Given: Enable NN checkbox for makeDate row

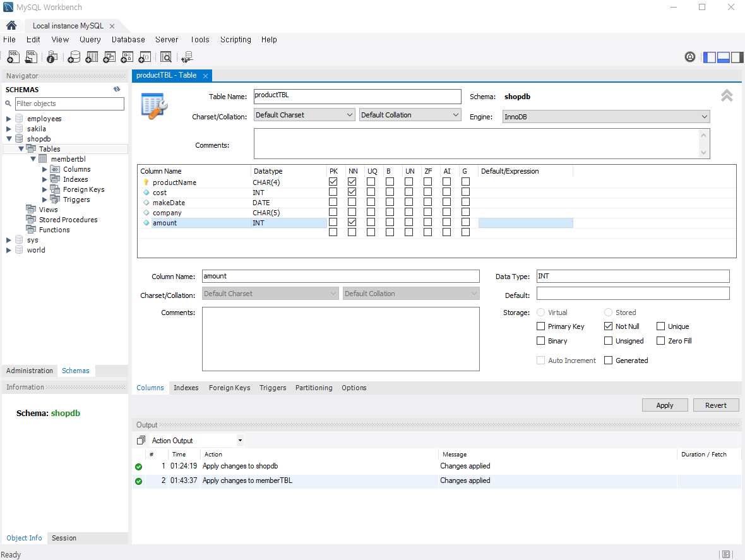Looking at the screenshot, I should [352, 202].
